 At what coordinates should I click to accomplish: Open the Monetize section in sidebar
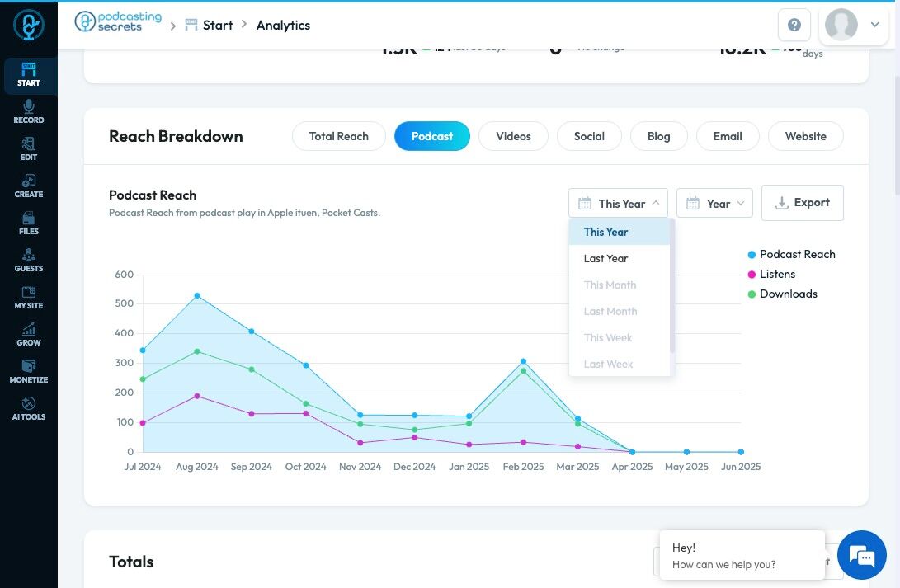tap(29, 372)
